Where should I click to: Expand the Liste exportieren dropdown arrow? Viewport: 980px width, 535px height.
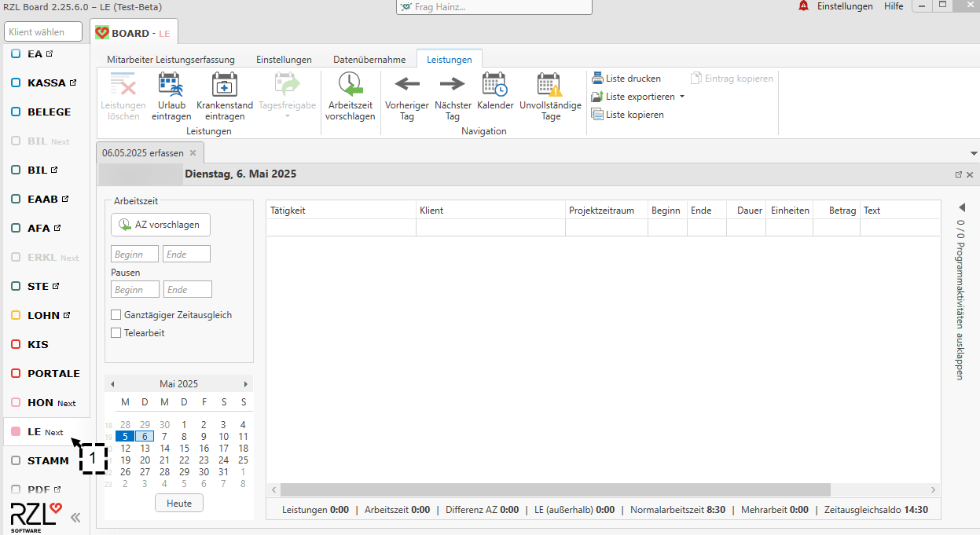682,97
